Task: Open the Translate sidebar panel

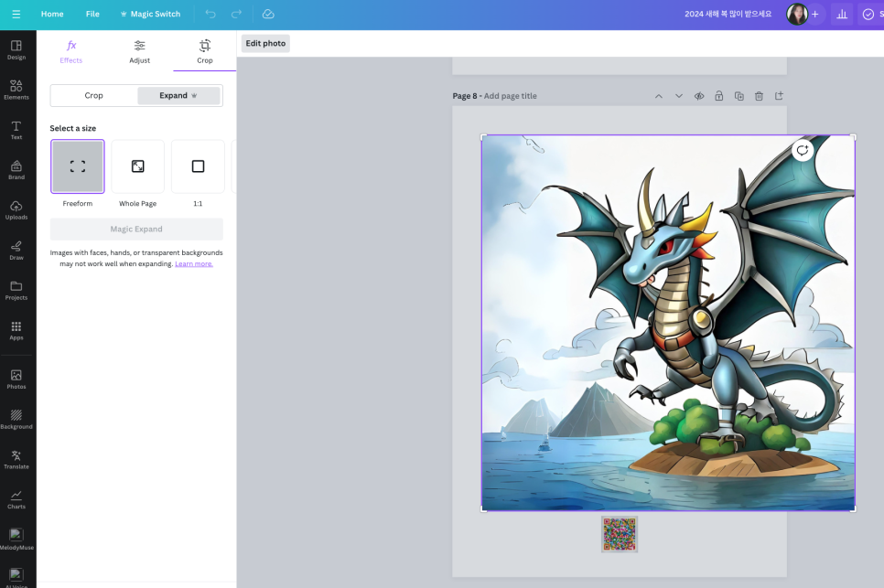Action: pos(16,460)
